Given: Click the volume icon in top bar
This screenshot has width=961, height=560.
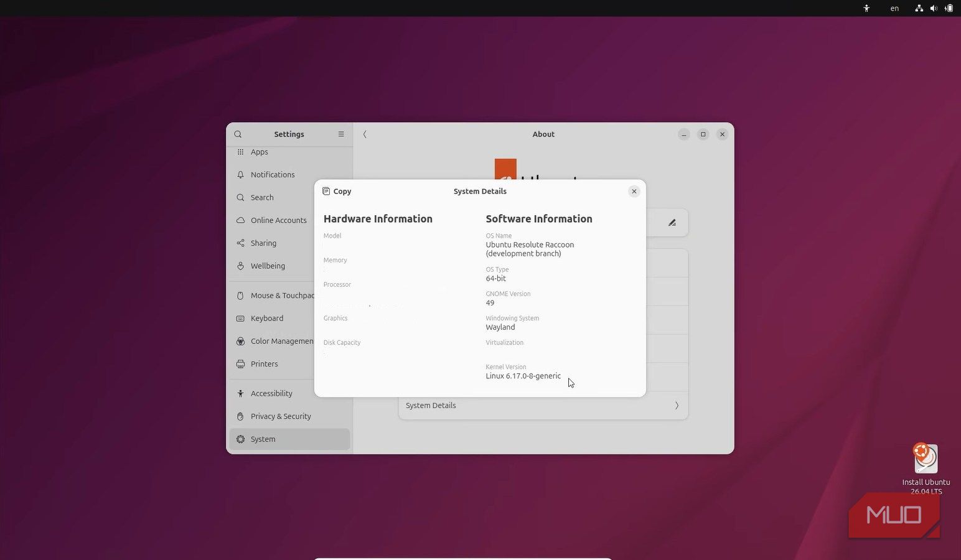Looking at the screenshot, I should coord(934,8).
